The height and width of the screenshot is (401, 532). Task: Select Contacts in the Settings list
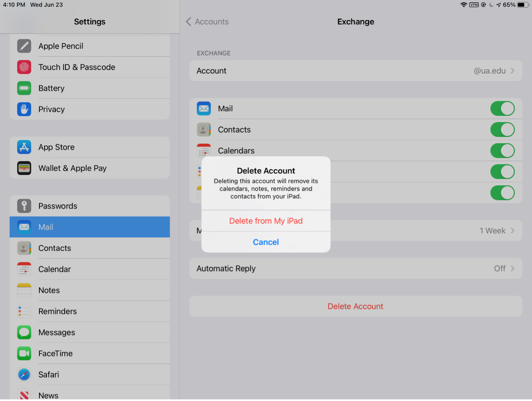(90, 248)
